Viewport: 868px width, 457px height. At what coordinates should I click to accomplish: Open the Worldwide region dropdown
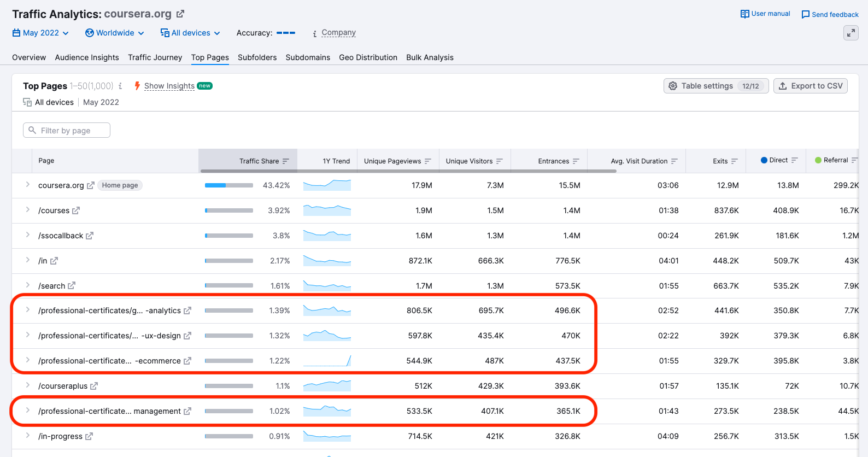pyautogui.click(x=115, y=33)
